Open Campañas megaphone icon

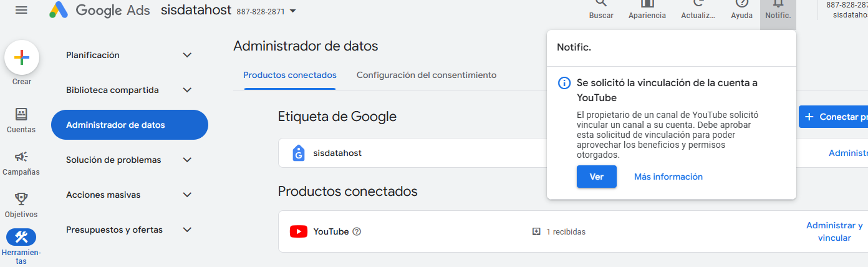pyautogui.click(x=21, y=157)
